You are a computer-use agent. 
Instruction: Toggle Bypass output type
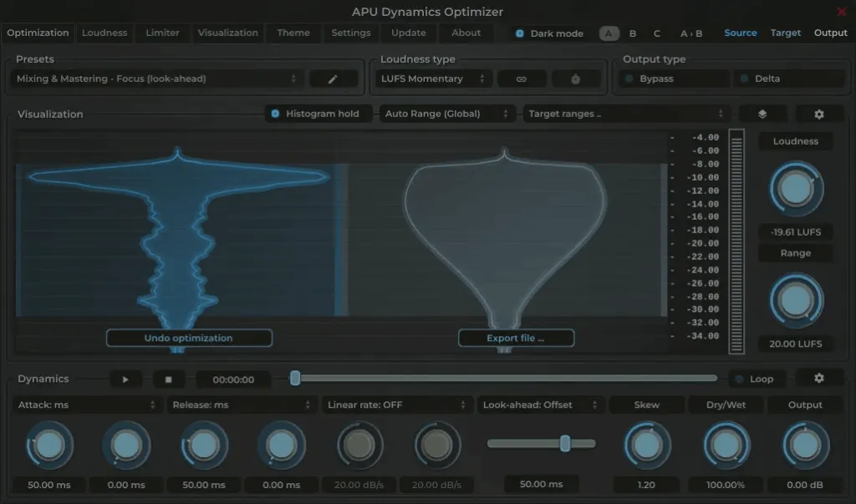(672, 77)
